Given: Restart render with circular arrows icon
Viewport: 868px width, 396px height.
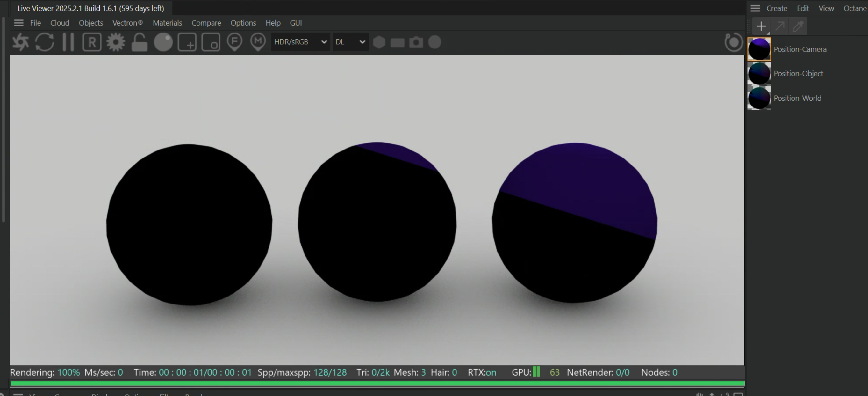Looking at the screenshot, I should pyautogui.click(x=45, y=42).
